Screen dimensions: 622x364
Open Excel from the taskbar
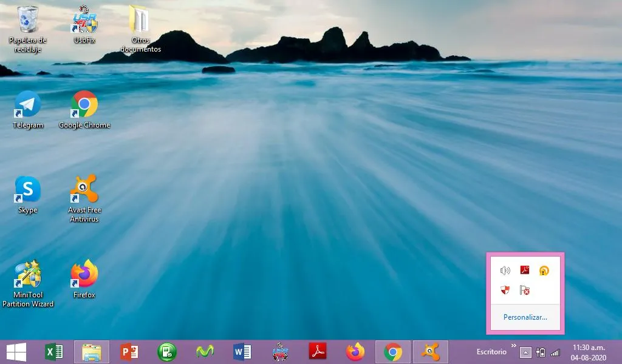click(x=54, y=352)
